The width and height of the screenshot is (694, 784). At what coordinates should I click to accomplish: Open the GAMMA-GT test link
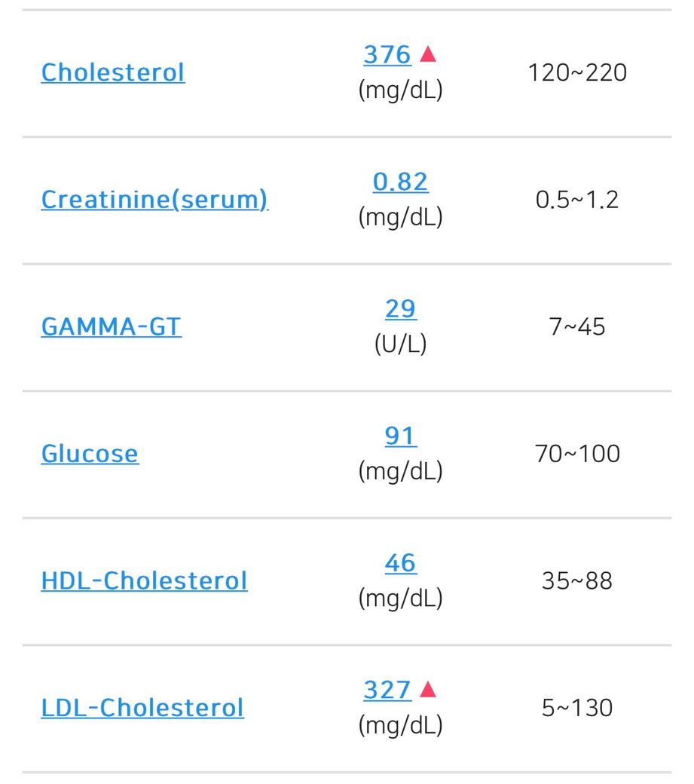click(111, 326)
